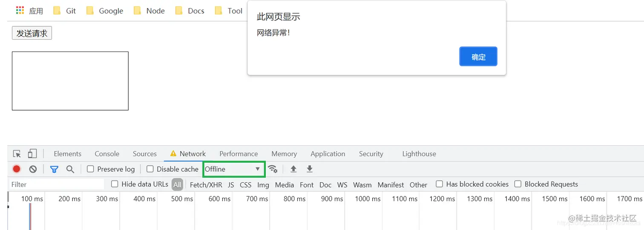The image size is (644, 230).
Task: Filter requests by Other
Action: tap(418, 185)
